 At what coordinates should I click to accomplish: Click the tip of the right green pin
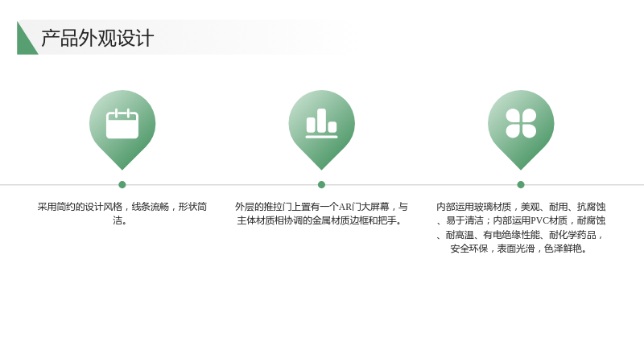521,167
